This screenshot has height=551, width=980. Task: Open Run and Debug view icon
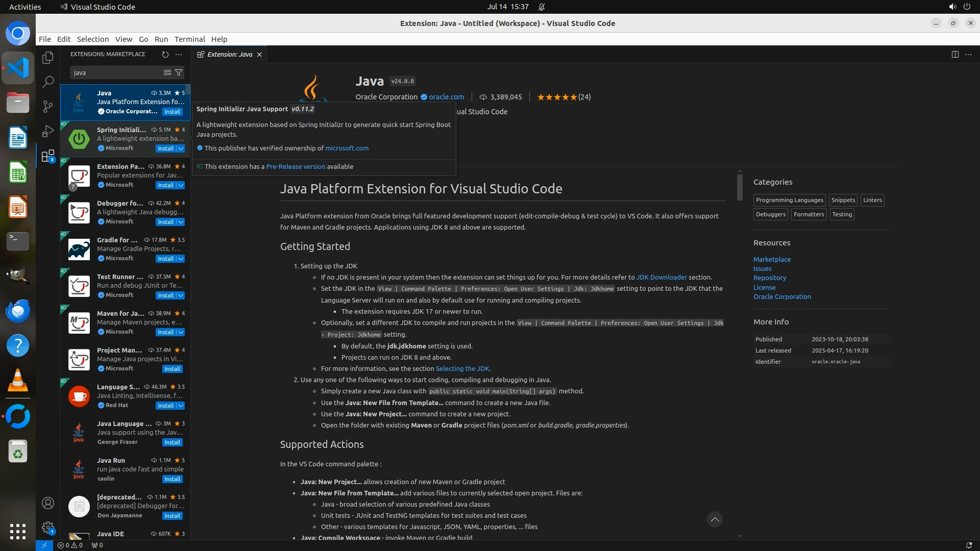pyautogui.click(x=48, y=131)
